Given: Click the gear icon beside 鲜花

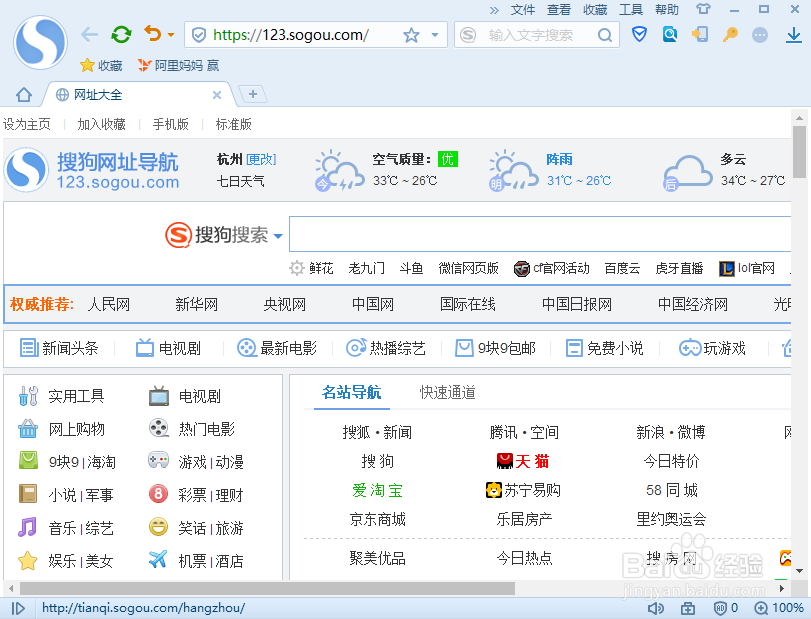Looking at the screenshot, I should [296, 268].
